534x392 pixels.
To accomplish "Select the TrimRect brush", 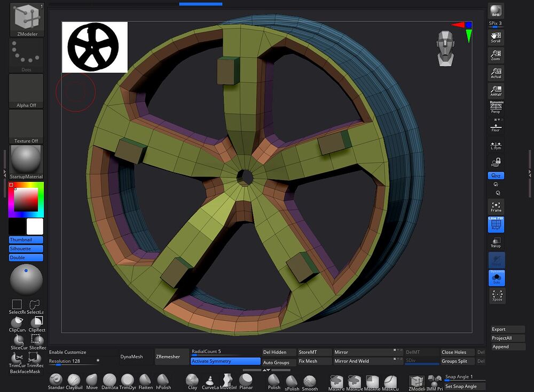I will [35, 360].
